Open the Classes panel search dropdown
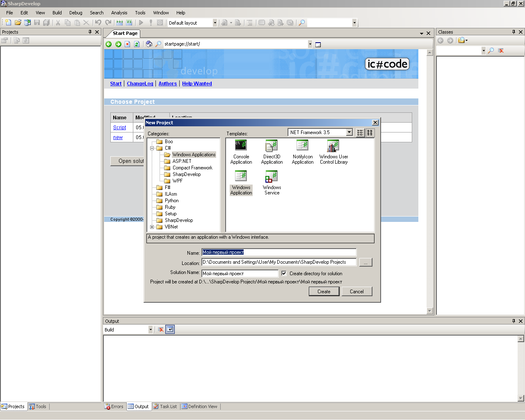Viewport: 525px width, 420px height. [x=484, y=50]
